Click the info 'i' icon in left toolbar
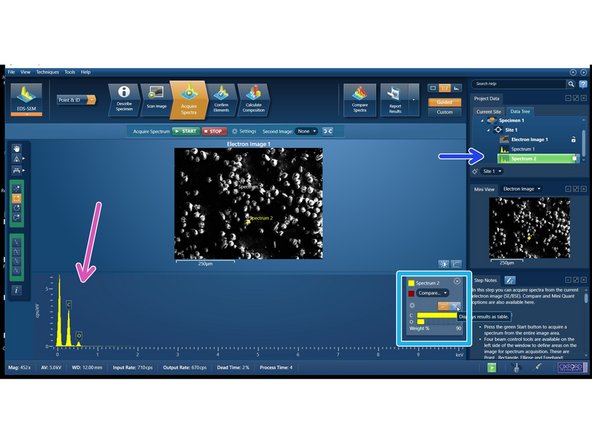 pos(16,290)
